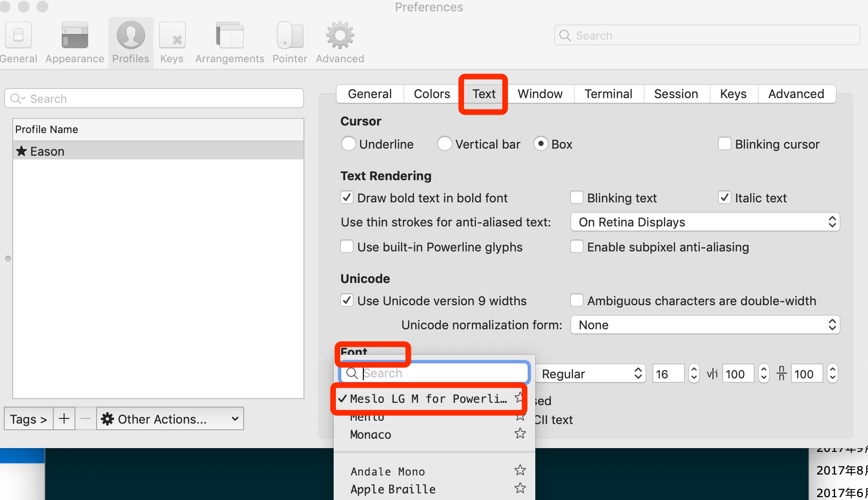Image resolution: width=868 pixels, height=500 pixels.
Task: Switch to the Colors tab
Action: [432, 94]
